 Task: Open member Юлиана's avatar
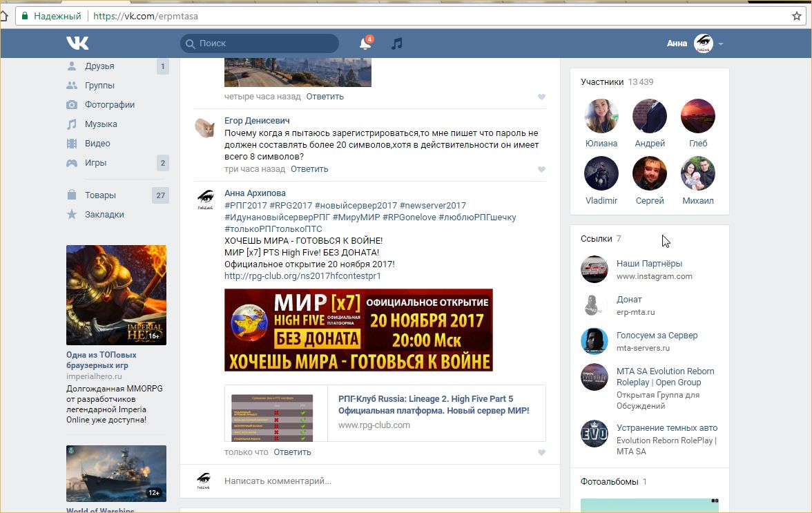(601, 116)
